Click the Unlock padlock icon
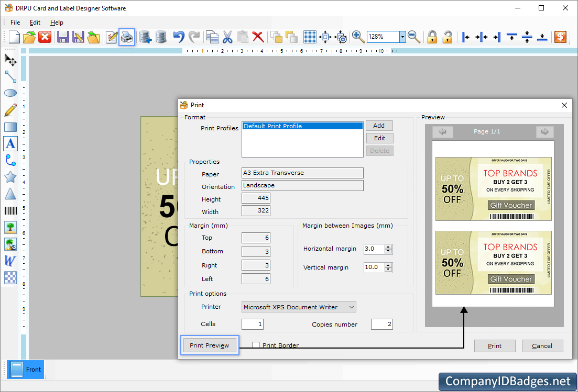Screen dimensions: 578x392 coord(448,37)
